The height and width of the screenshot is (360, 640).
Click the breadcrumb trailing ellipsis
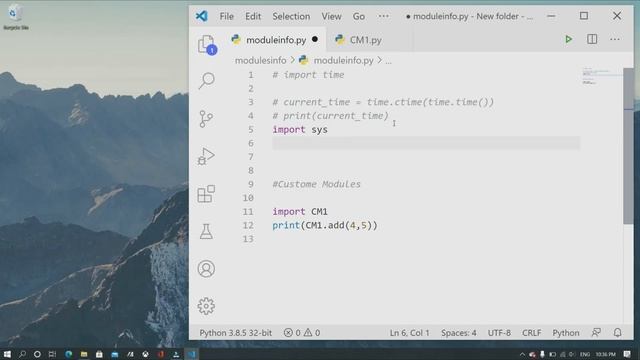point(388,60)
